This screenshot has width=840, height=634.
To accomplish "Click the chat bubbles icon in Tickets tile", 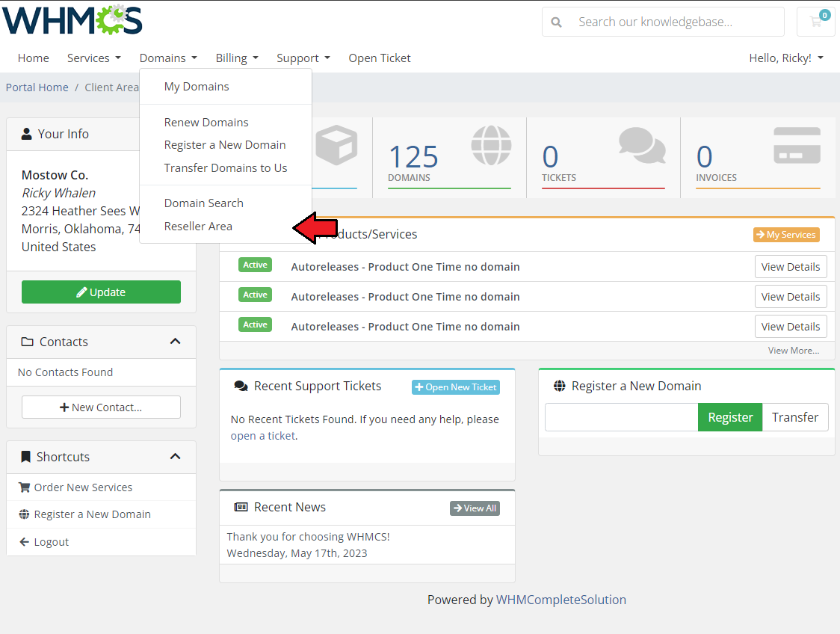I will click(642, 145).
